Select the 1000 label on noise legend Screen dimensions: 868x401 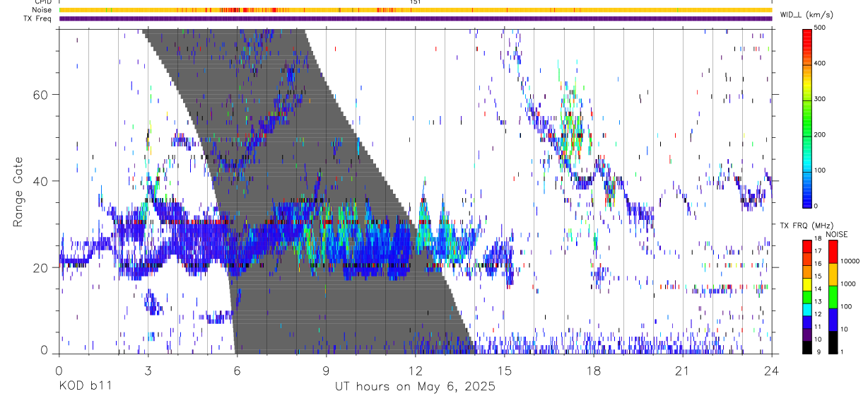tap(848, 284)
